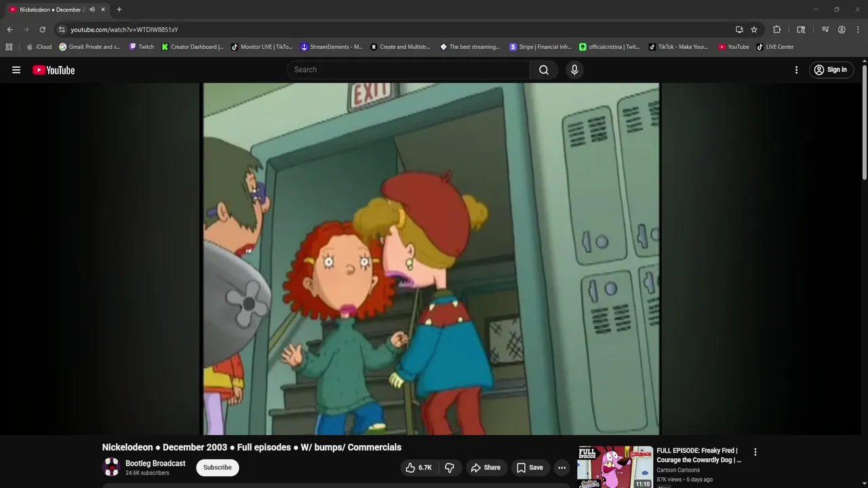Open The best streaming bookmark
The width and height of the screenshot is (868, 488).
(470, 47)
